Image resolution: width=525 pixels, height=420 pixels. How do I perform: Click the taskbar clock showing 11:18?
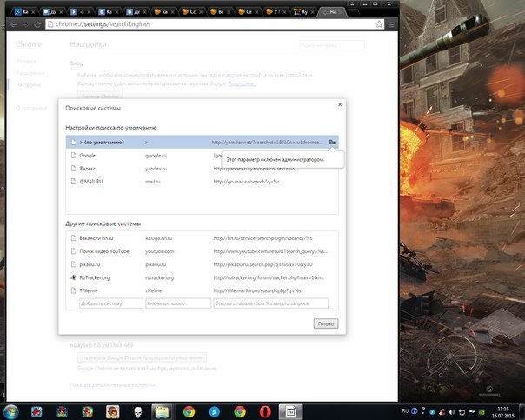503,412
